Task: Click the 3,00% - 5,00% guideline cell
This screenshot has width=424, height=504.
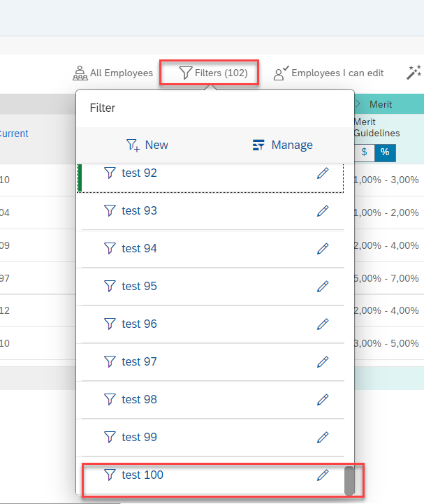Action: (x=386, y=343)
